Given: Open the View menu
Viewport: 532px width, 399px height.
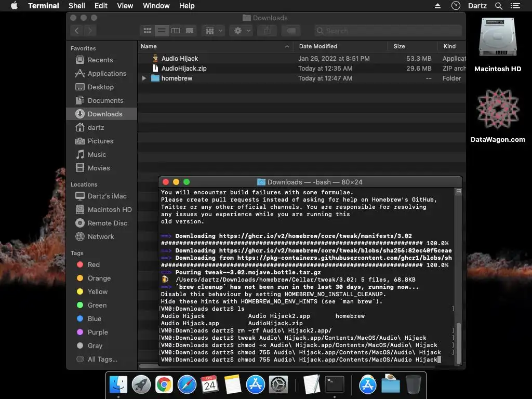Looking at the screenshot, I should coord(125,6).
